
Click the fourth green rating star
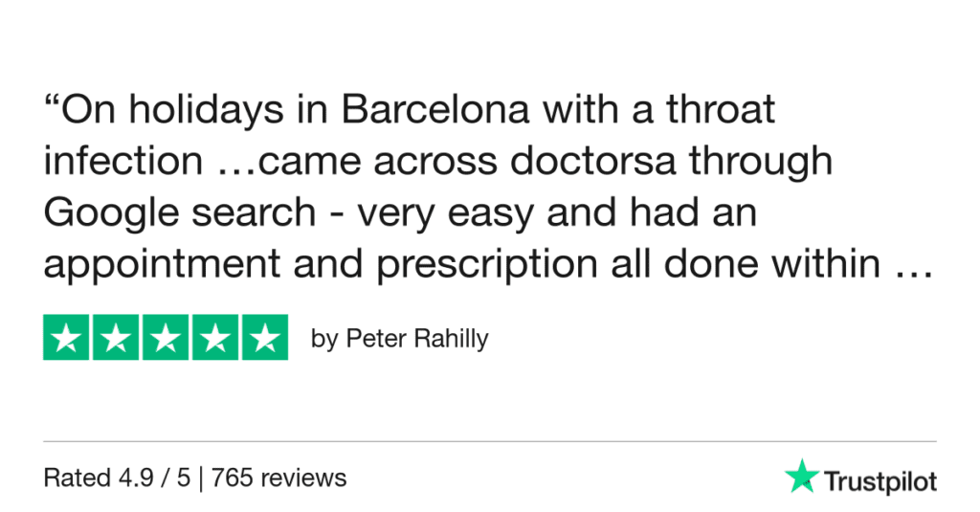[214, 338]
